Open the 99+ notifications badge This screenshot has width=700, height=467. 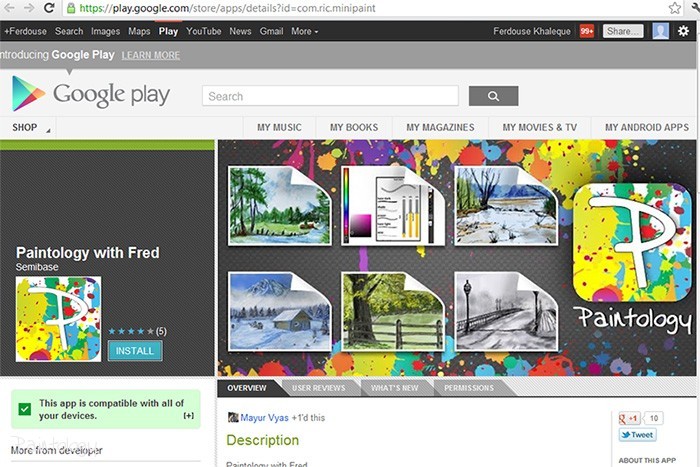tap(587, 31)
